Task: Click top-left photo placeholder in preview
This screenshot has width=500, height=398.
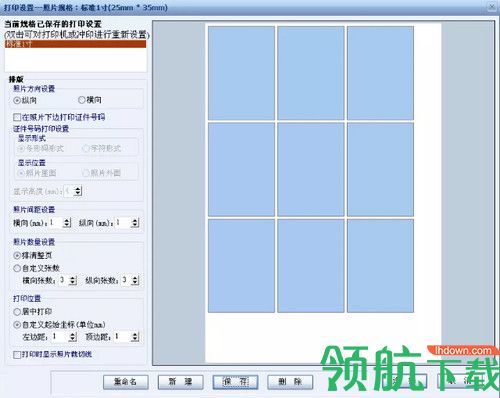Action: (x=241, y=73)
